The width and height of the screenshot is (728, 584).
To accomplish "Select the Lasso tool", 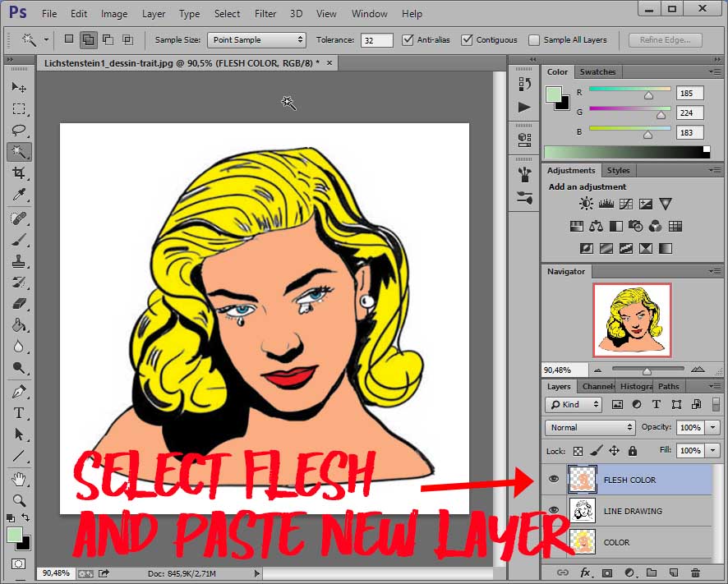I will tap(19, 131).
